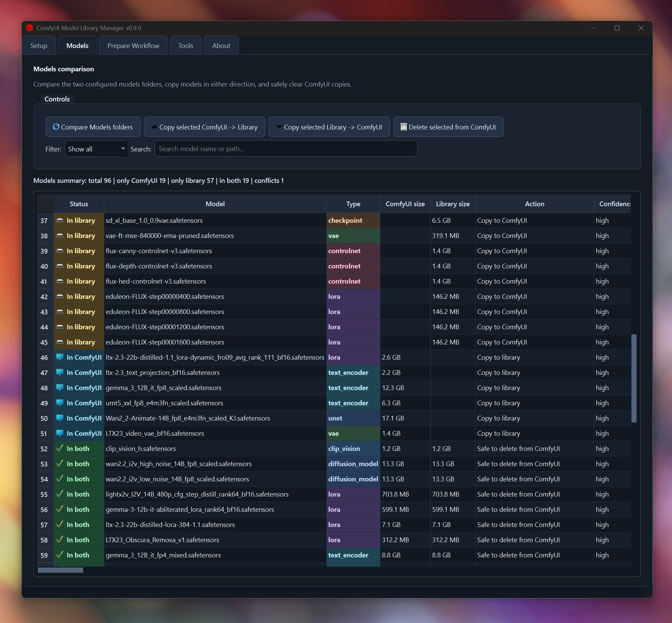Viewport: 672px width, 623px height.
Task: Click the checkmark icon for lightx2v_I2V_14B row
Action: coord(60,494)
